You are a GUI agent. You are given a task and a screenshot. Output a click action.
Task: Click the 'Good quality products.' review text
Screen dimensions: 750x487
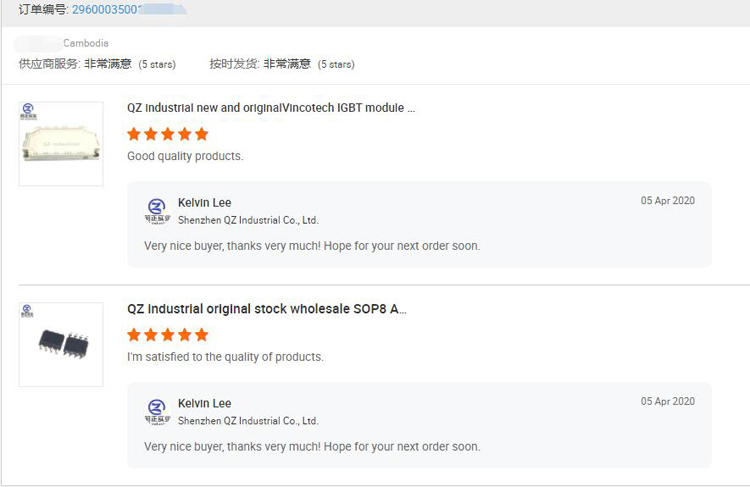(185, 157)
